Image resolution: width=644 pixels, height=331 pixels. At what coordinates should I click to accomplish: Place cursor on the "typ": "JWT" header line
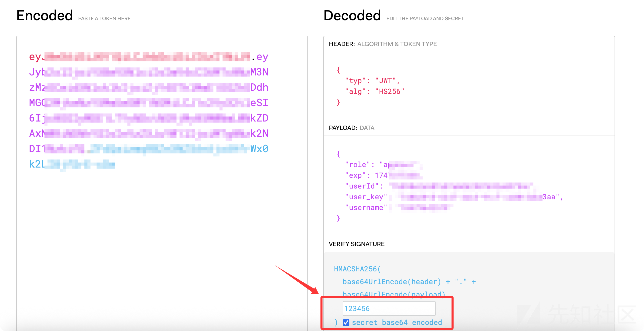coord(372,81)
